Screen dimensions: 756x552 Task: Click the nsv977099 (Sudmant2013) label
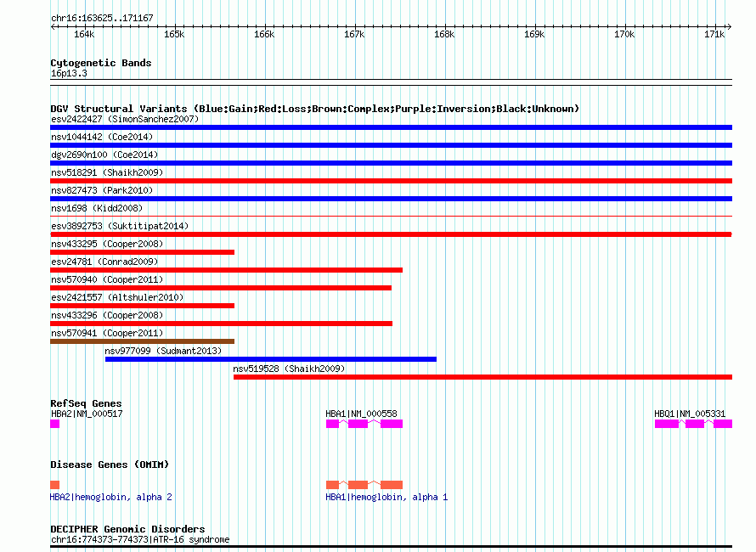(163, 351)
